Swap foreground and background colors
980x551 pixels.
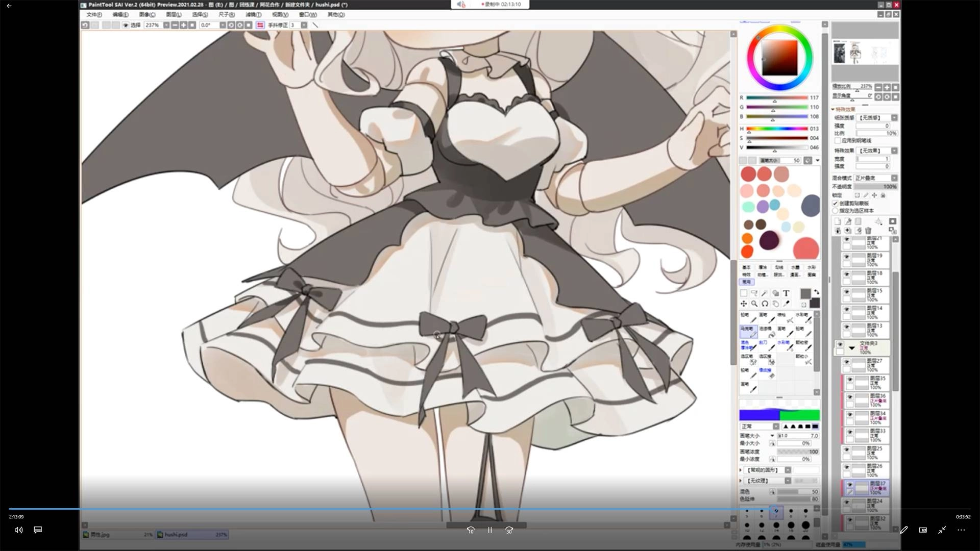[816, 292]
